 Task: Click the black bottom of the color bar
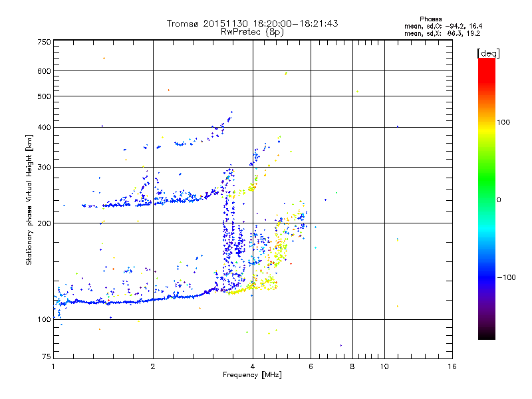pos(487,334)
